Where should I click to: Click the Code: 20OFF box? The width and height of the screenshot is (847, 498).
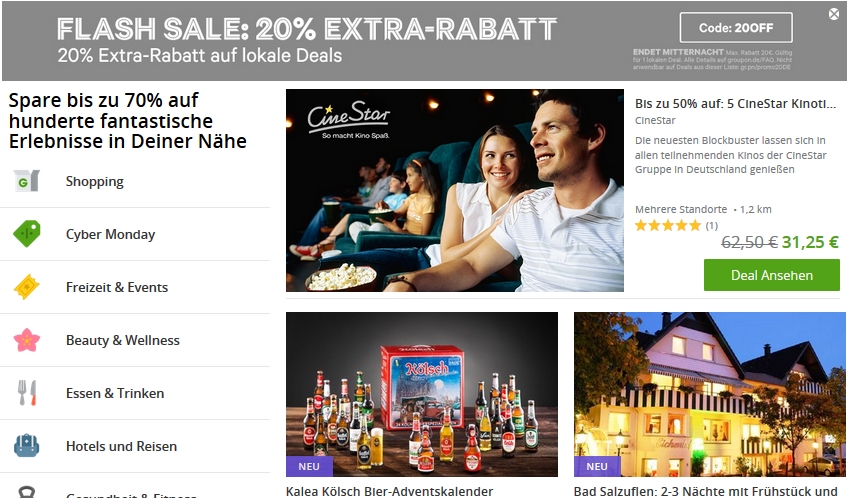click(736, 28)
